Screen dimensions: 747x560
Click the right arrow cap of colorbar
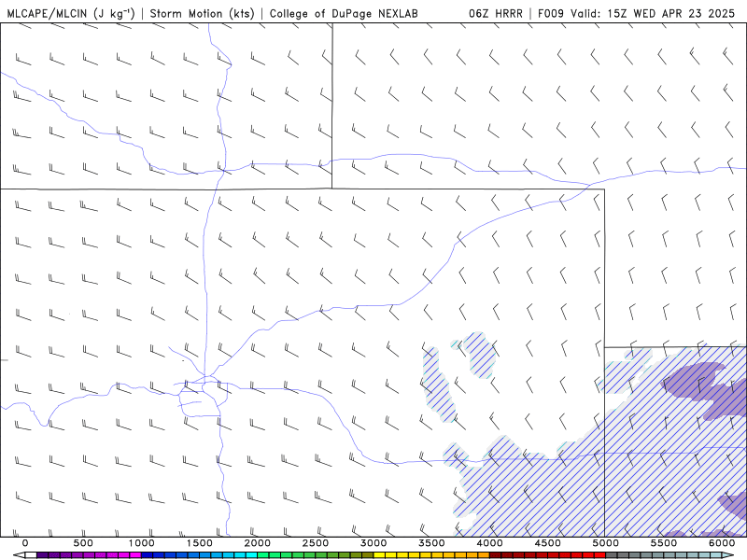coord(727,554)
